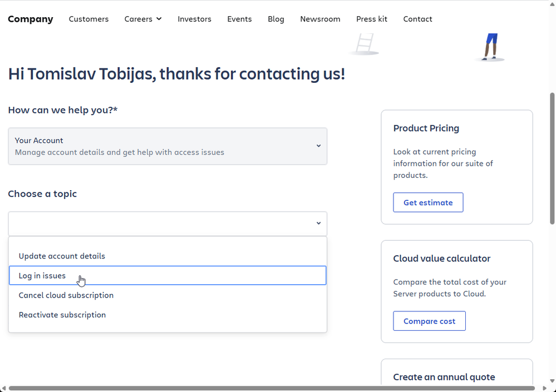Click the scroll up arrow
The width and height of the screenshot is (556, 392).
pyautogui.click(x=552, y=4)
